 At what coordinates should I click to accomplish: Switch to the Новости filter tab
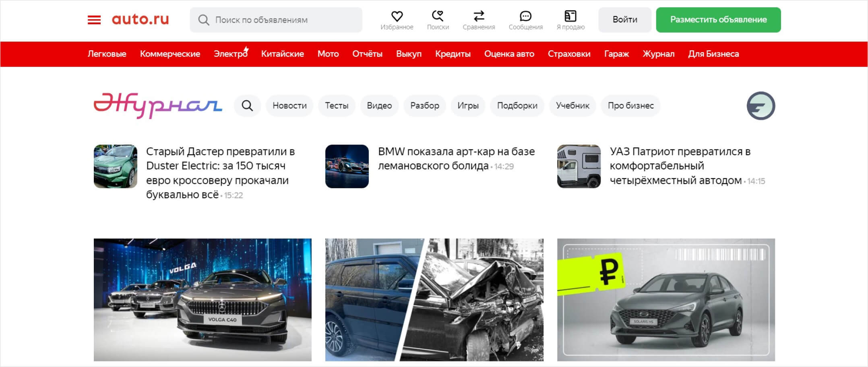coord(289,106)
